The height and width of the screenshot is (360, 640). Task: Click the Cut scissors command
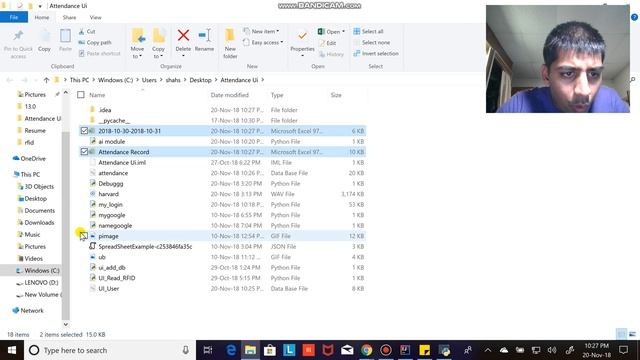pyautogui.click(x=87, y=31)
